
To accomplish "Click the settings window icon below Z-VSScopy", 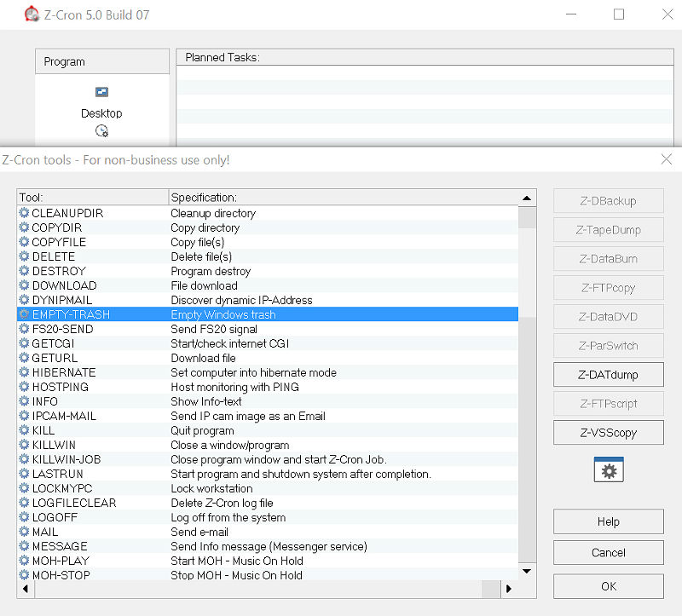I will click(609, 470).
